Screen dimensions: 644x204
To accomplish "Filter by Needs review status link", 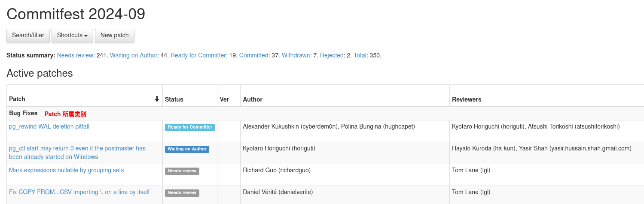I will click(x=75, y=55).
